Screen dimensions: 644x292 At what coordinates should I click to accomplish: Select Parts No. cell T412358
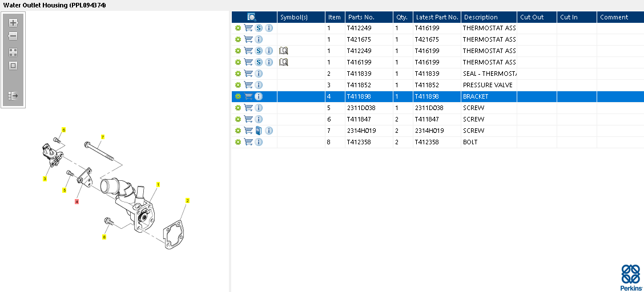(369, 142)
